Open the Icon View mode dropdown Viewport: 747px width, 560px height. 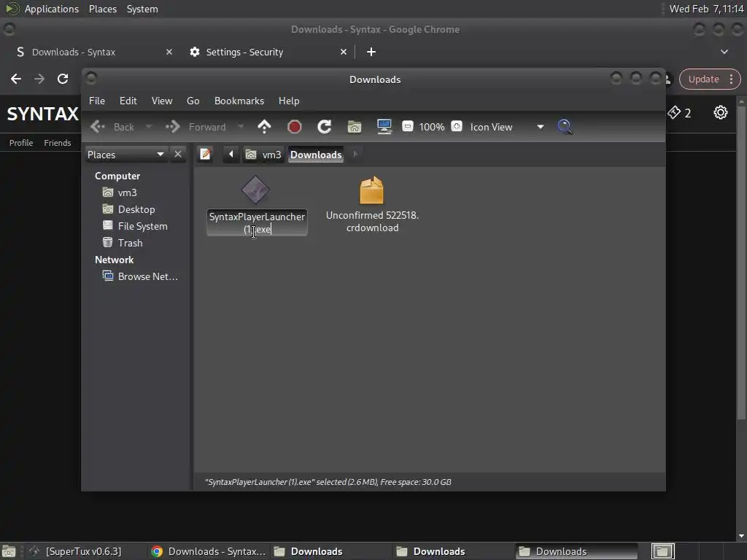[x=507, y=127]
